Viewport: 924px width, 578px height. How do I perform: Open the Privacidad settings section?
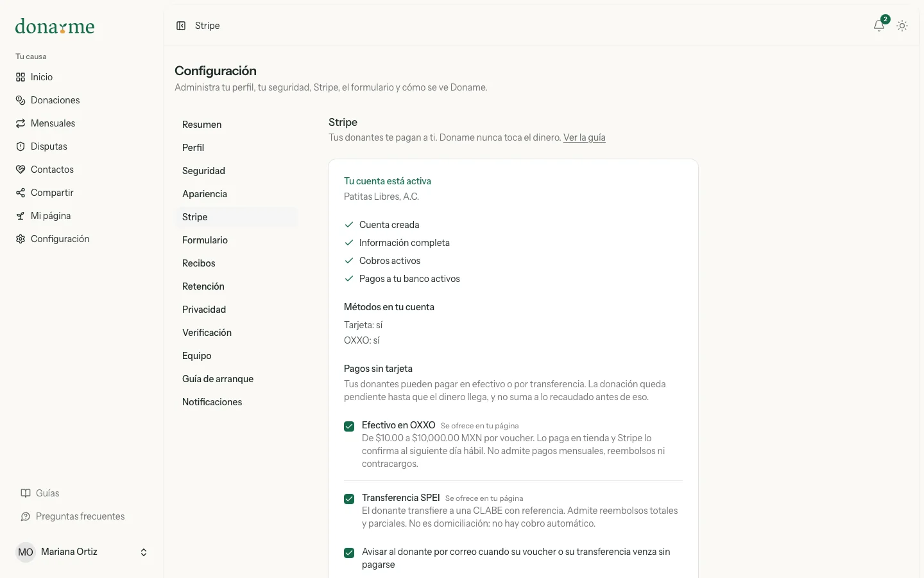[x=236, y=310]
